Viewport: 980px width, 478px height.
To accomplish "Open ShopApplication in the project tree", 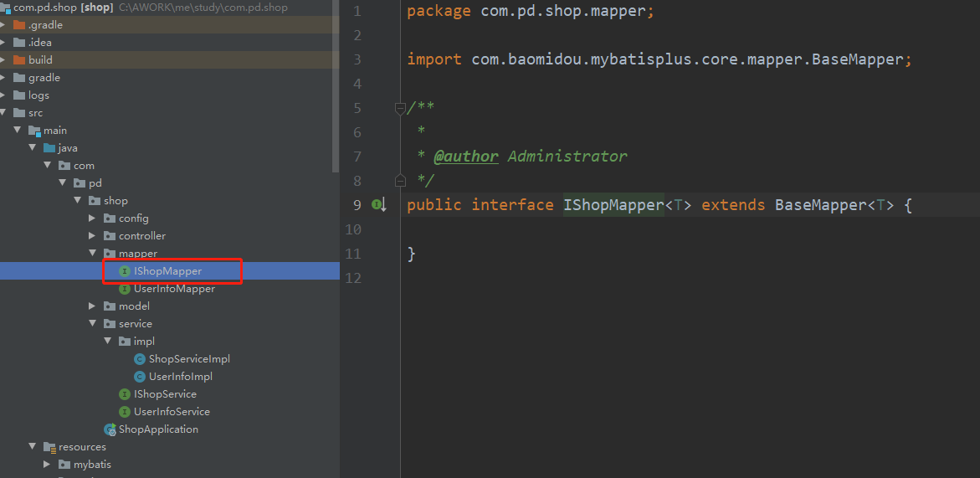I will coord(159,429).
